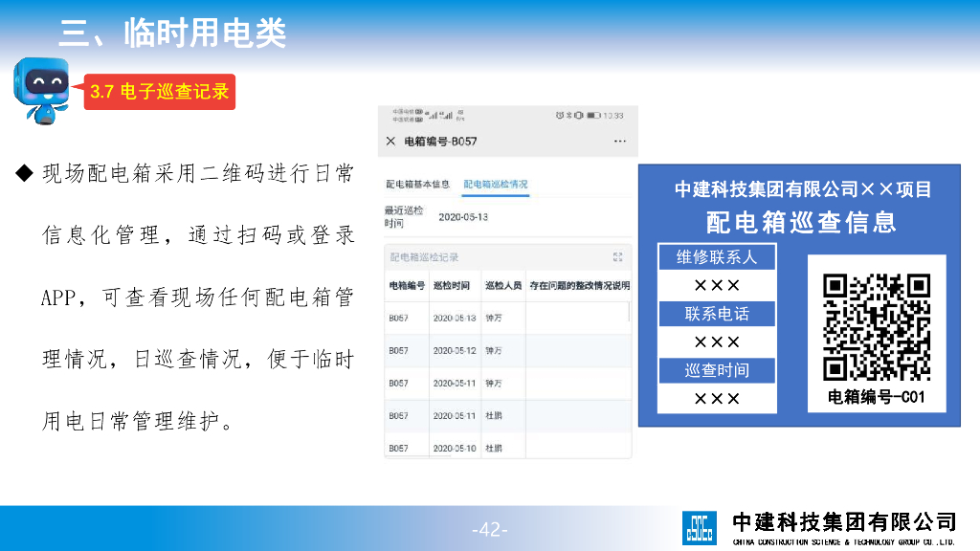Click the English company name in footer
The width and height of the screenshot is (980, 551).
(844, 541)
